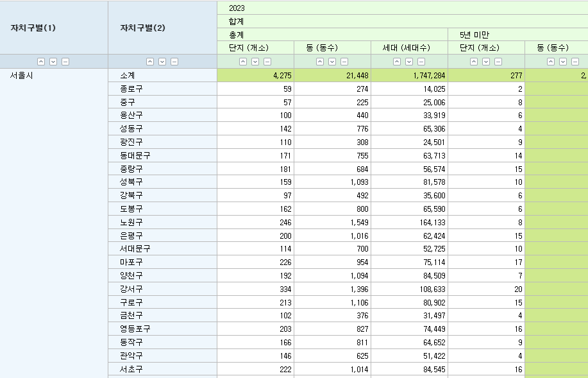588x378 pixels.
Task: Select the 강북구 row label
Action: coord(163,195)
